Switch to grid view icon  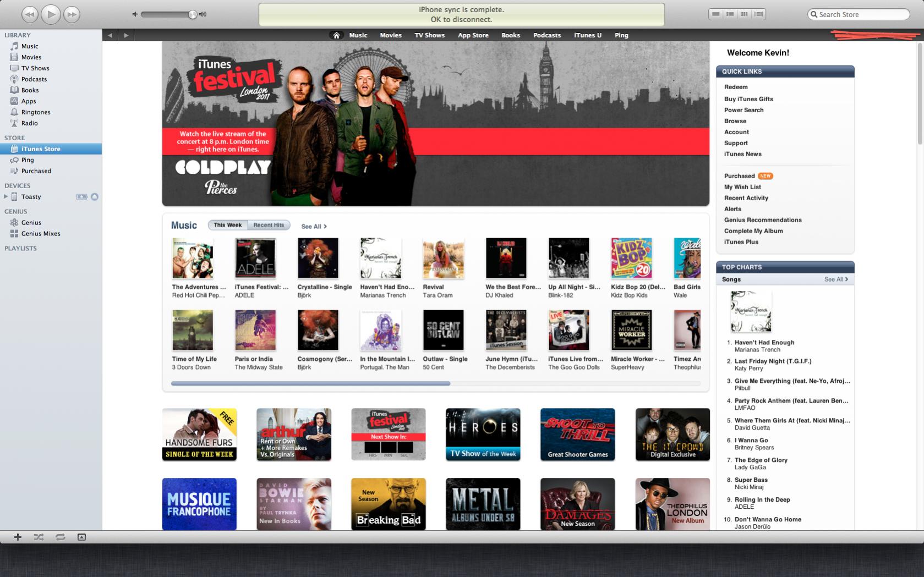point(744,14)
